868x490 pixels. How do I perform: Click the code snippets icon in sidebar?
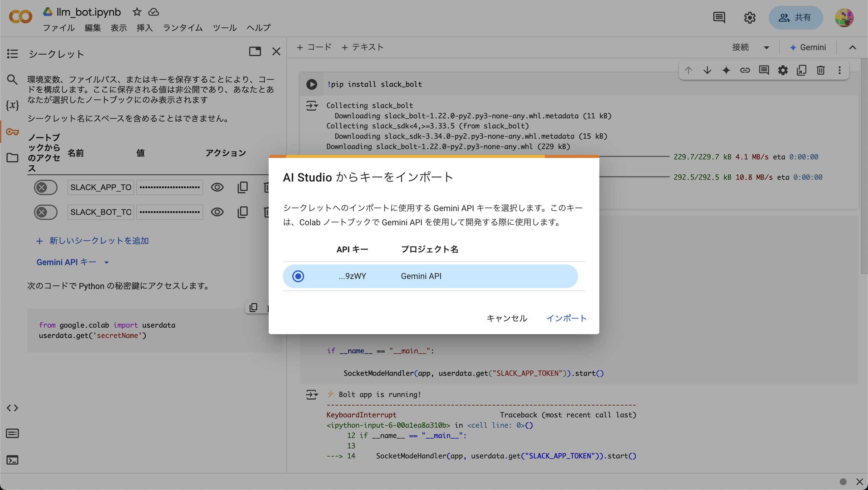point(12,408)
